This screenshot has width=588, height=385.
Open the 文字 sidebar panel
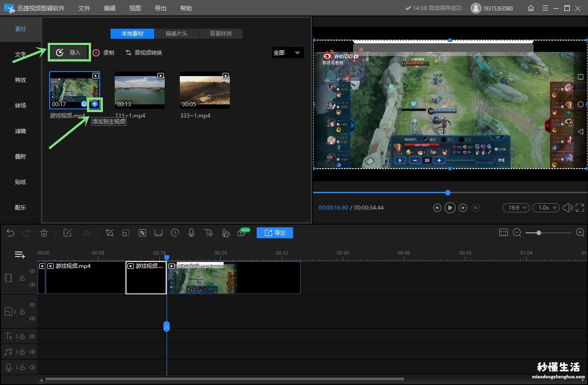pos(20,55)
